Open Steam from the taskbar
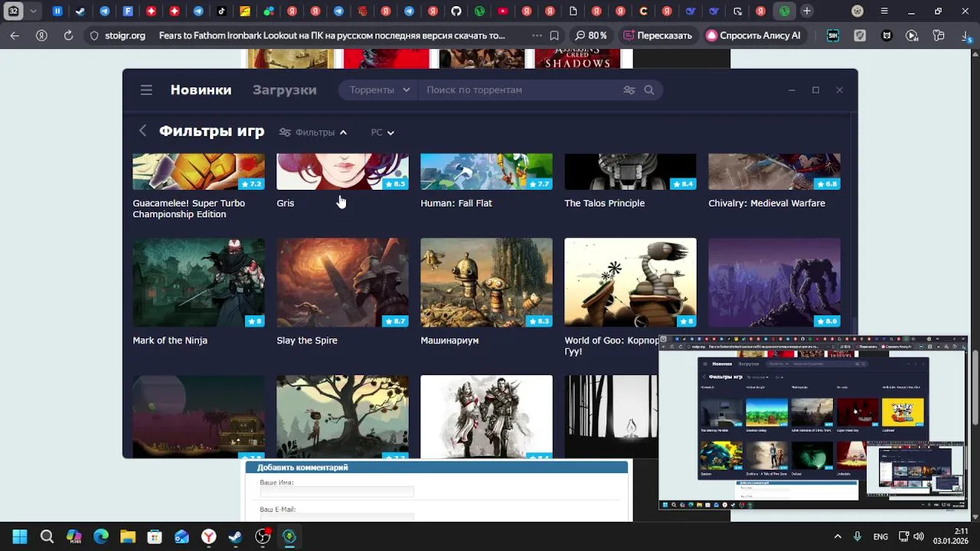The height and width of the screenshot is (551, 980). point(235,536)
